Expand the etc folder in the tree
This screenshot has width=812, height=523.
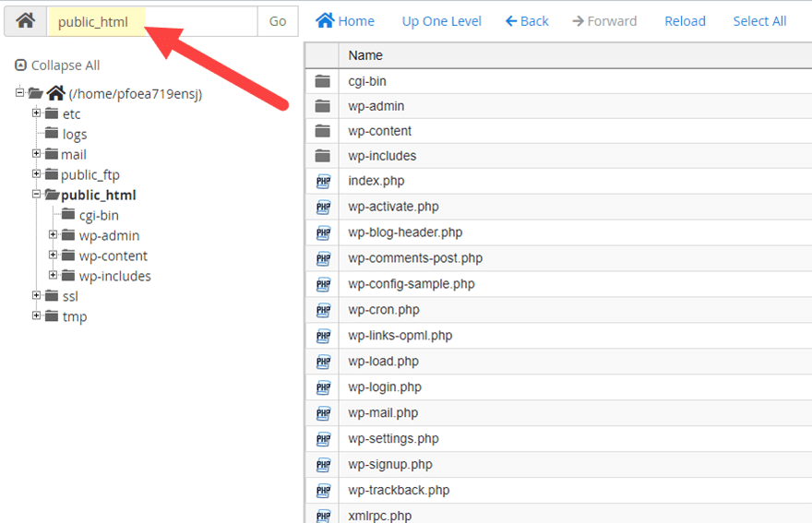pyautogui.click(x=36, y=113)
